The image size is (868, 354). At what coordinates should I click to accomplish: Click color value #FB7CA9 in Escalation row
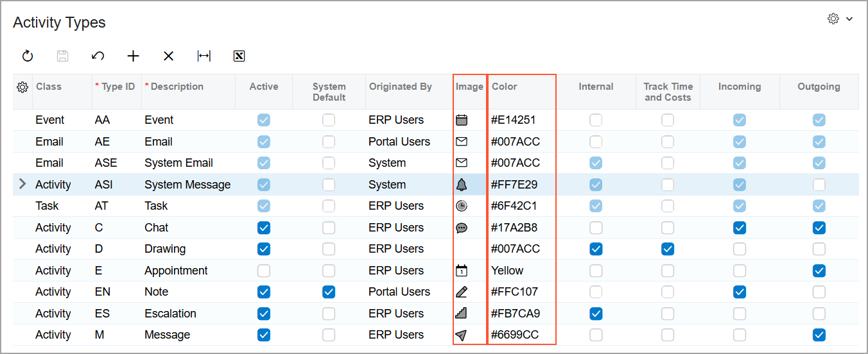point(516,314)
